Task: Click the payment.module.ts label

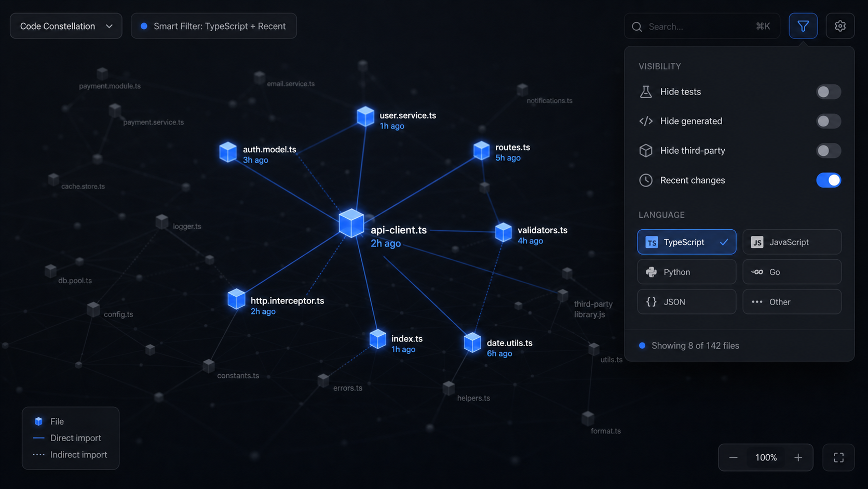Action: 110,86
